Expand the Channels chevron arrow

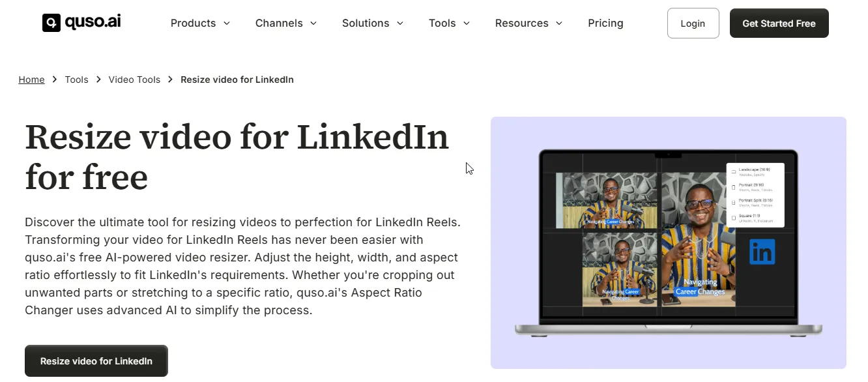313,23
